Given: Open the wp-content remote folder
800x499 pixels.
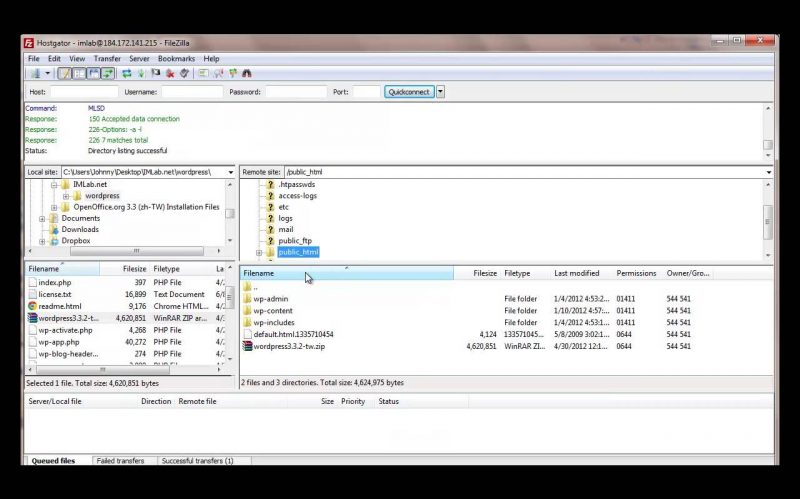Looking at the screenshot, I should click(271, 310).
